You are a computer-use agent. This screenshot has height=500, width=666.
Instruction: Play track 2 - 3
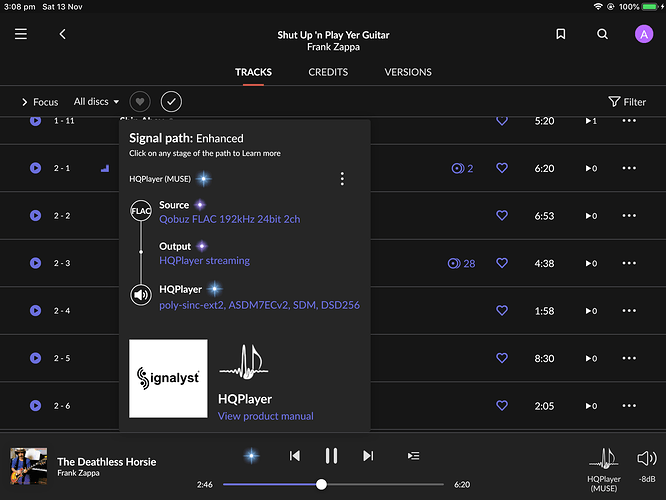point(36,263)
